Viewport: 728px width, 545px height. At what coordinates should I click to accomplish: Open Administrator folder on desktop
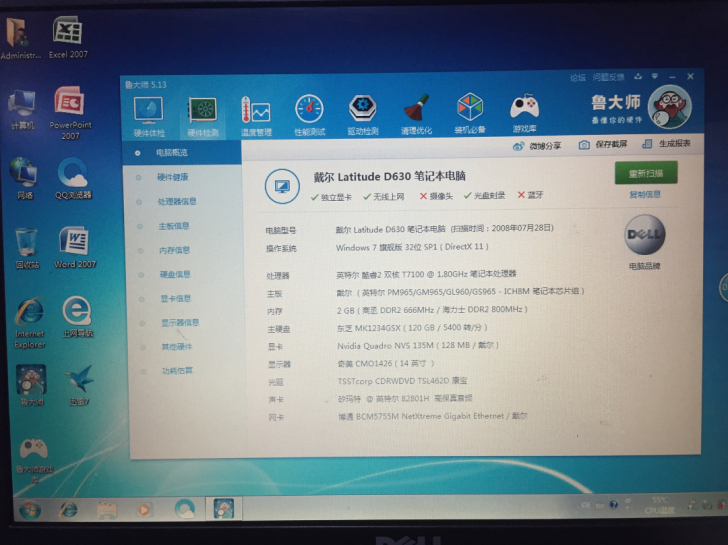[20, 38]
